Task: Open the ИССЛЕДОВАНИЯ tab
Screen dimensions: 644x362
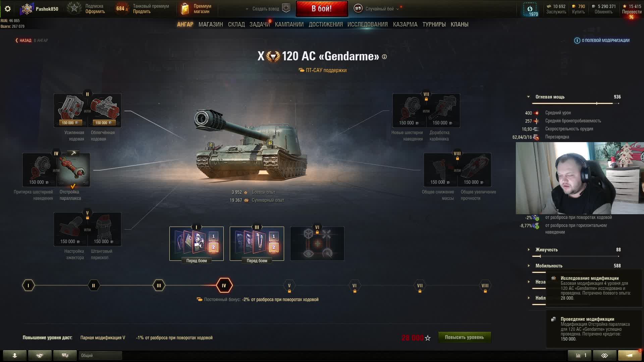Action: (x=367, y=24)
